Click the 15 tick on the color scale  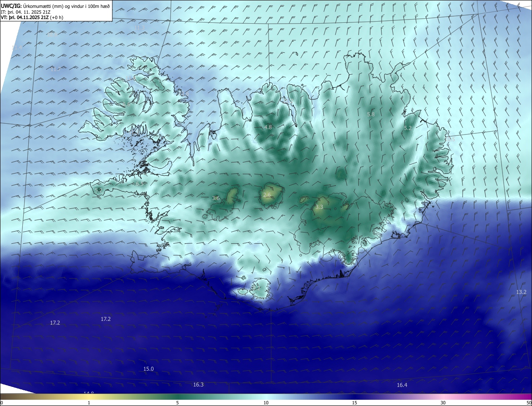coord(355,403)
